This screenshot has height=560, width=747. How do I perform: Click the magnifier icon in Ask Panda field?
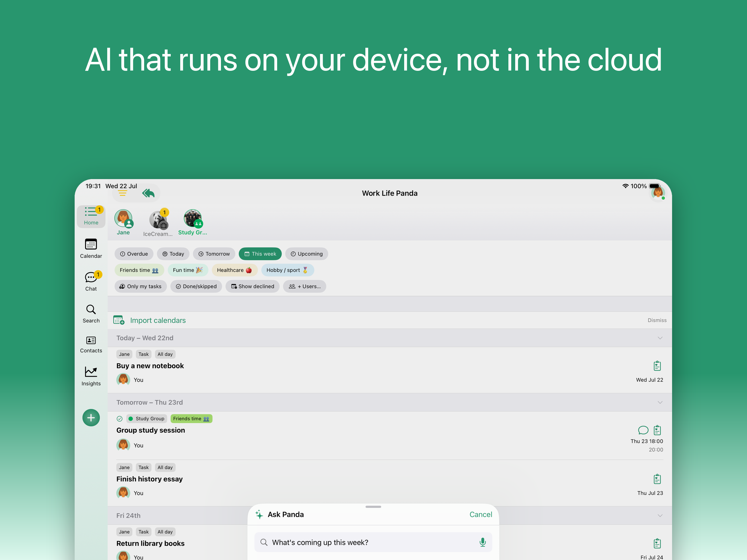point(264,542)
